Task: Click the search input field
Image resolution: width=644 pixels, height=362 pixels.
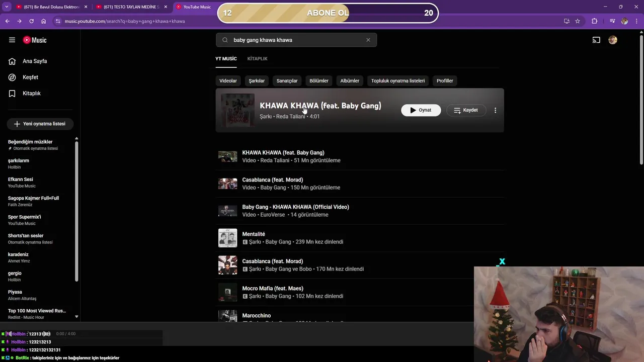Action: 297,40
